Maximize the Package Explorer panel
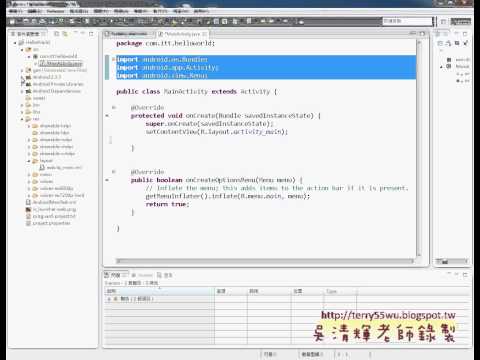The width and height of the screenshot is (480, 360). tap(91, 34)
